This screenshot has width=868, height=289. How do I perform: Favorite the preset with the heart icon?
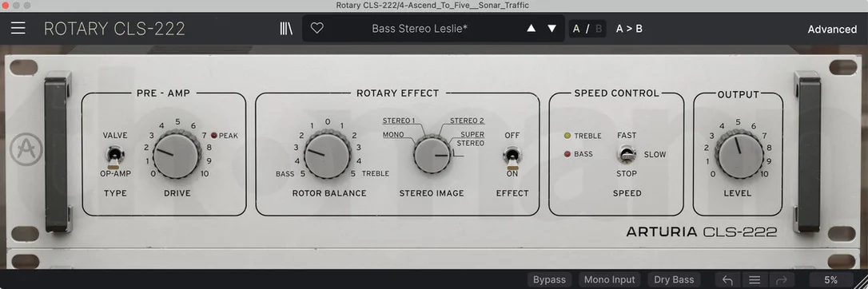click(317, 29)
